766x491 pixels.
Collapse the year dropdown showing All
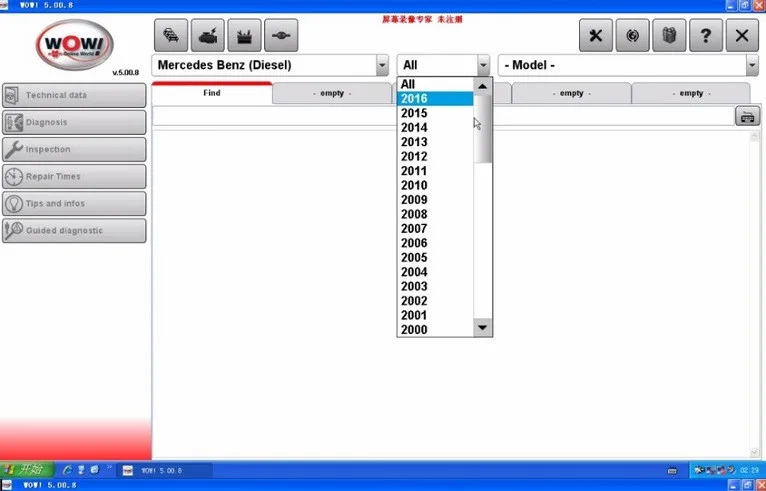point(483,65)
